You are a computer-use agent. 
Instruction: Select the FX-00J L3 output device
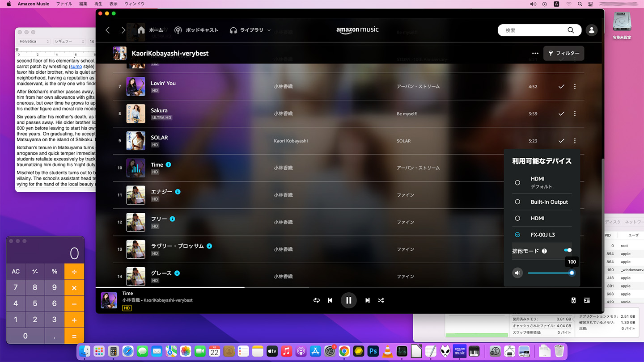(x=542, y=235)
